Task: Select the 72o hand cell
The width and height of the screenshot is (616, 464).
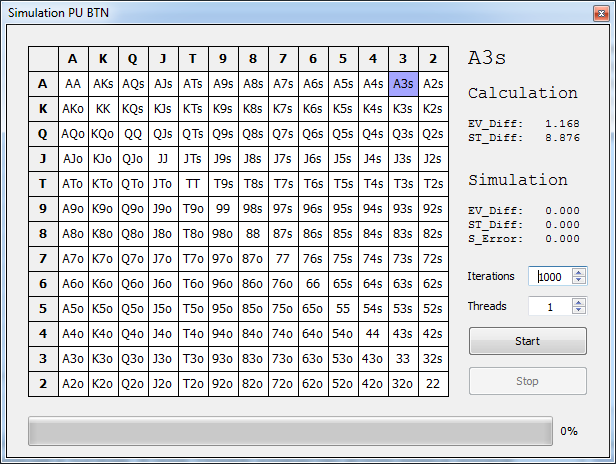Action: (x=283, y=383)
